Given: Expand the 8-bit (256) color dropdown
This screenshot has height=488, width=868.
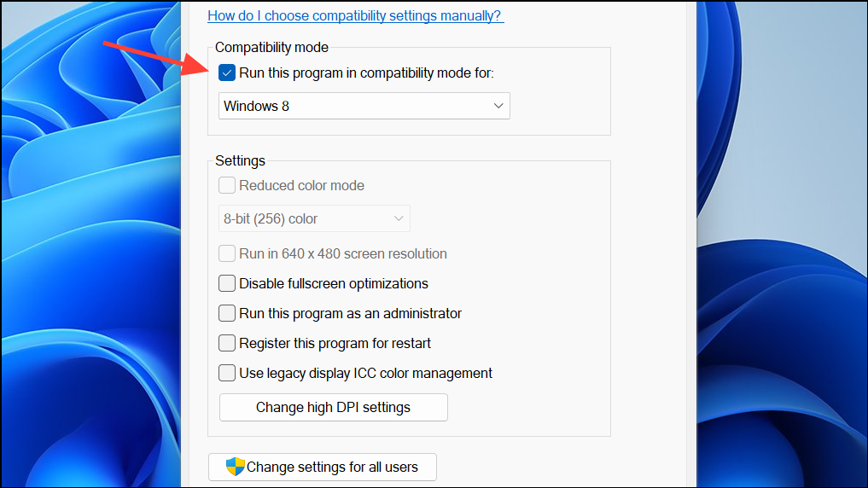Looking at the screenshot, I should [x=314, y=219].
